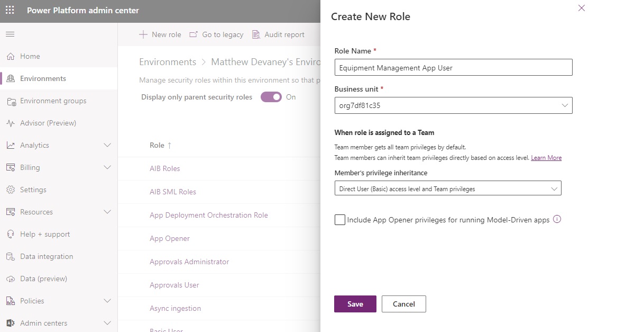Open the Microsoft app launcher waffle icon

(10, 10)
